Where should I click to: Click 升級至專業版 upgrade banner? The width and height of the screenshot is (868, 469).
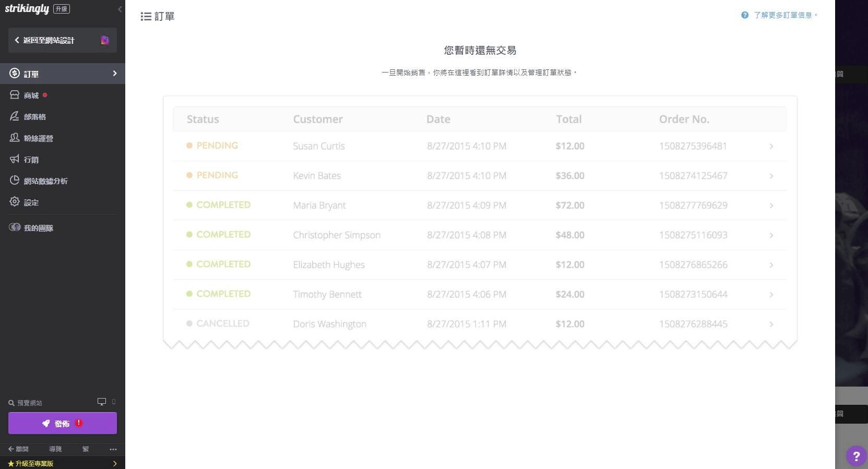pyautogui.click(x=63, y=463)
